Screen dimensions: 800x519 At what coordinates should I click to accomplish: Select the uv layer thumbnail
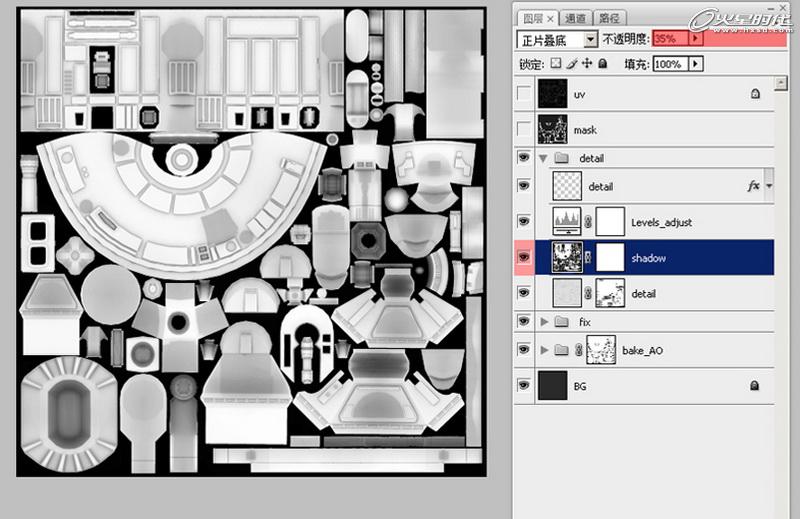552,94
